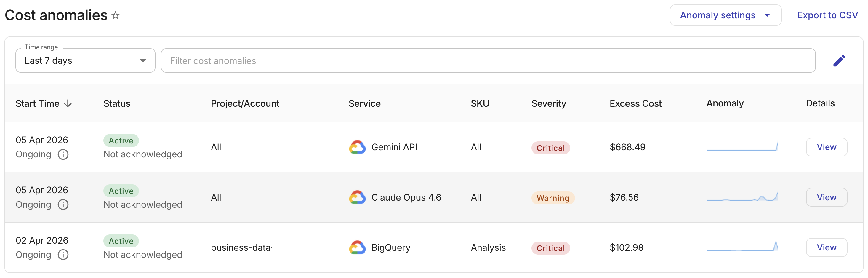The height and width of the screenshot is (278, 868).
Task: Sort by Start Time arrow
Action: 68,103
